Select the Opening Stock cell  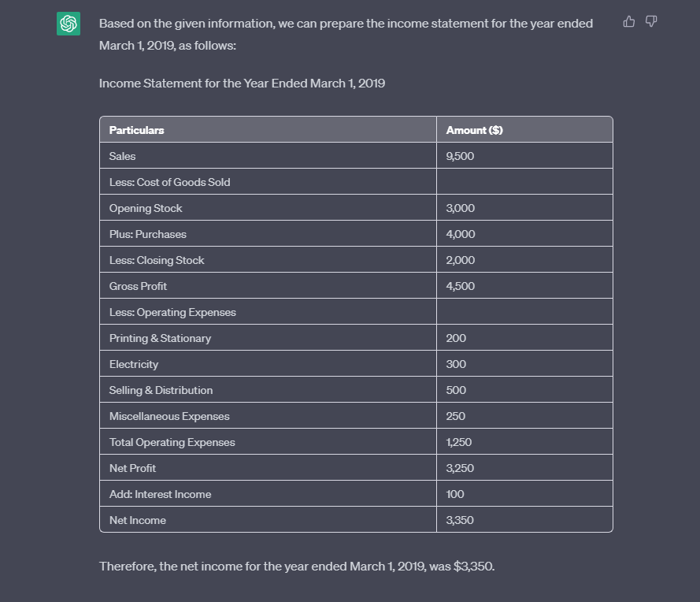[146, 208]
